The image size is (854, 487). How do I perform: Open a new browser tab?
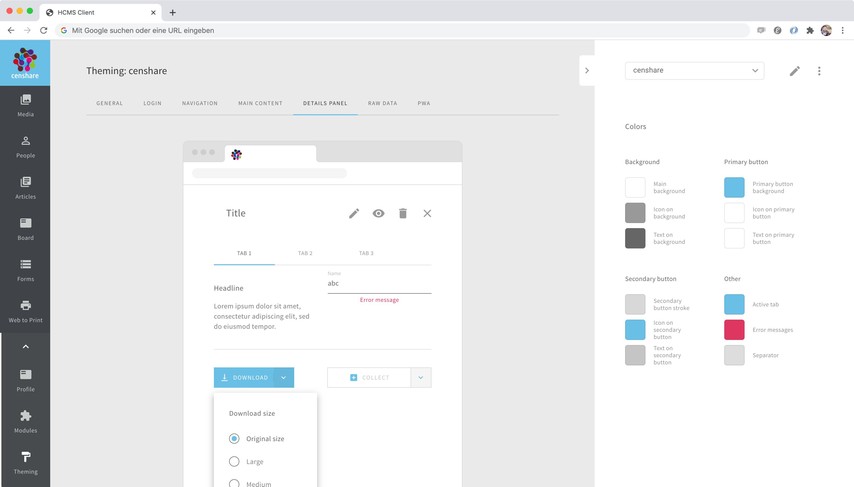173,13
